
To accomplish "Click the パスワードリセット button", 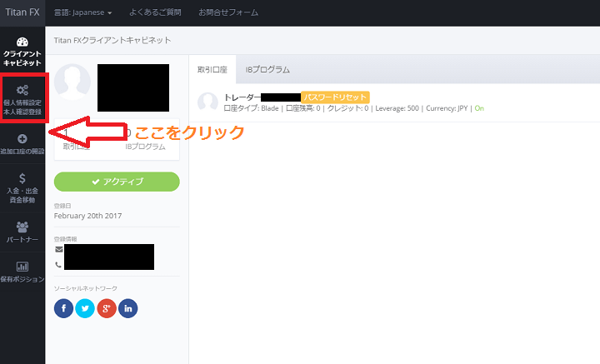I will [335, 97].
